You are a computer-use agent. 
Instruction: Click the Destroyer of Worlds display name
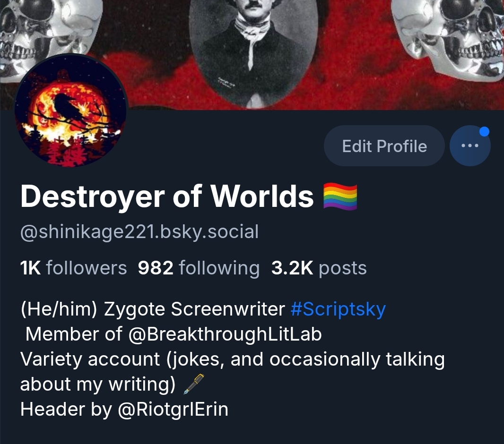pyautogui.click(x=167, y=196)
